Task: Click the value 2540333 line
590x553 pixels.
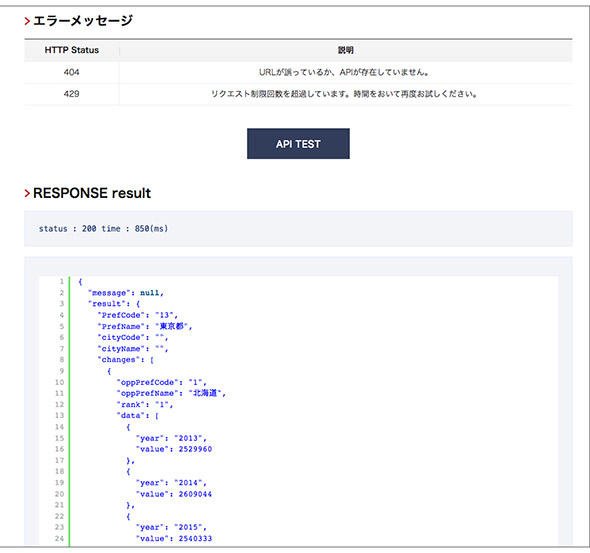Action: pyautogui.click(x=174, y=538)
